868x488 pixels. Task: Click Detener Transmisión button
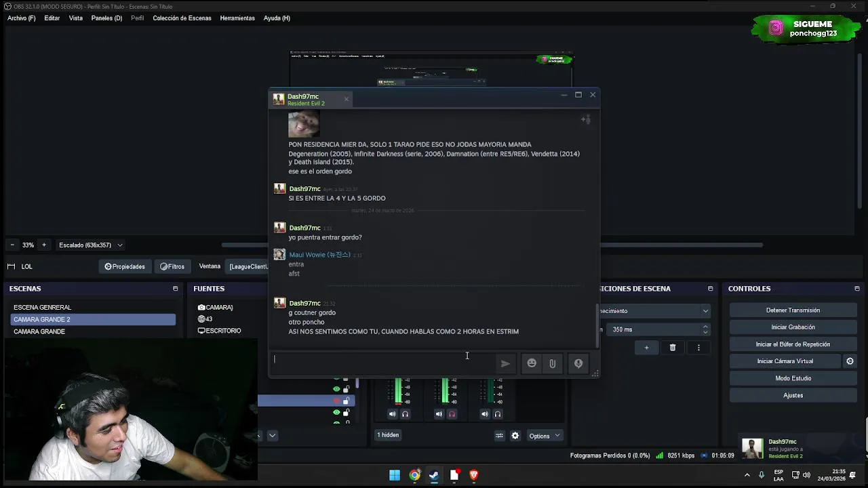coord(793,310)
